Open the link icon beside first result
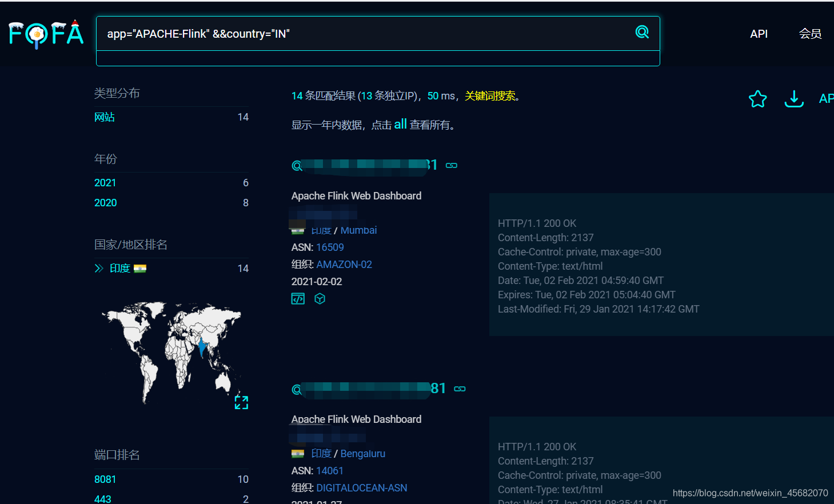This screenshot has width=834, height=504. pyautogui.click(x=452, y=166)
